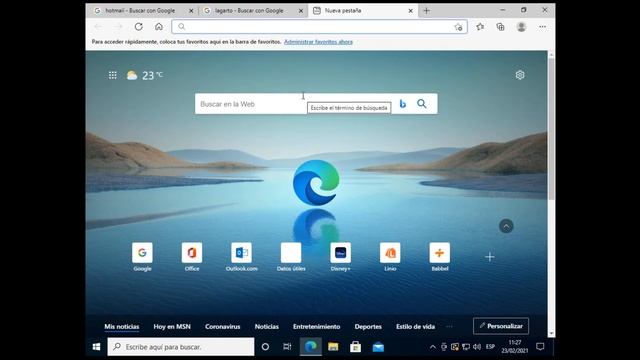The image size is (640, 360).
Task: Select the Mis noticias feed tab
Action: [122, 327]
